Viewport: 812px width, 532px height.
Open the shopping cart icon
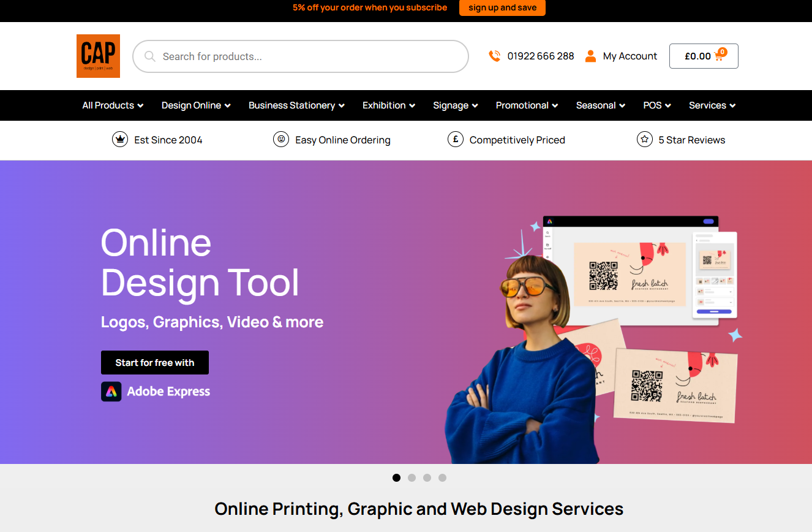click(x=720, y=56)
